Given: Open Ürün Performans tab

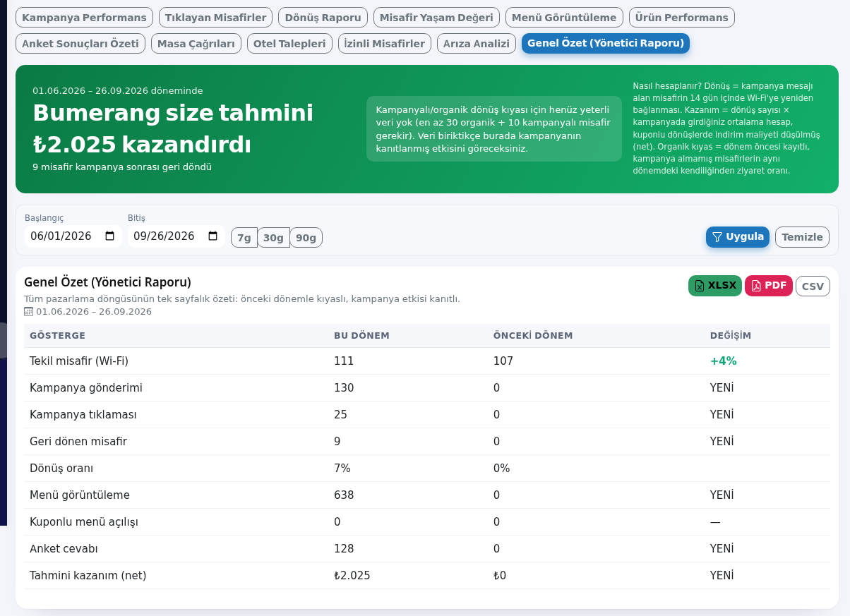Looking at the screenshot, I should click(681, 18).
